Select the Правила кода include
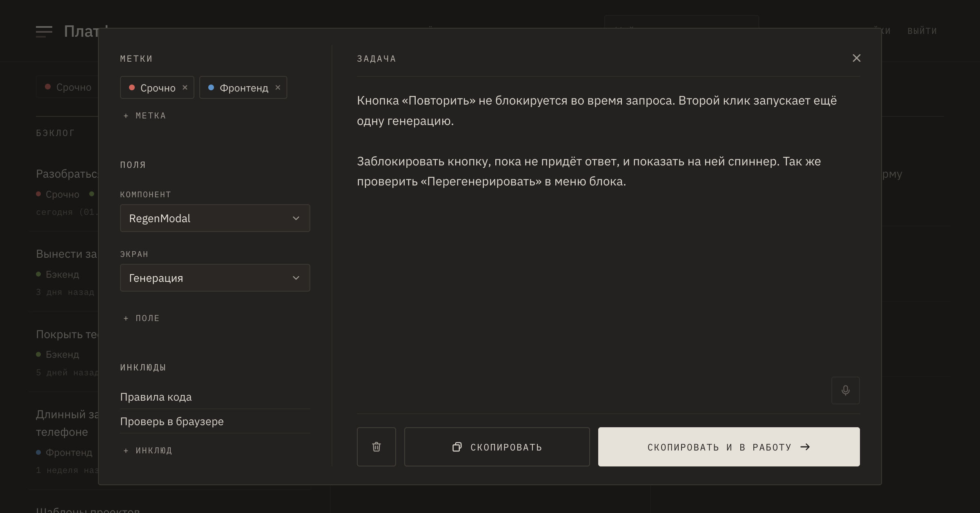This screenshot has width=980, height=513. (215, 397)
